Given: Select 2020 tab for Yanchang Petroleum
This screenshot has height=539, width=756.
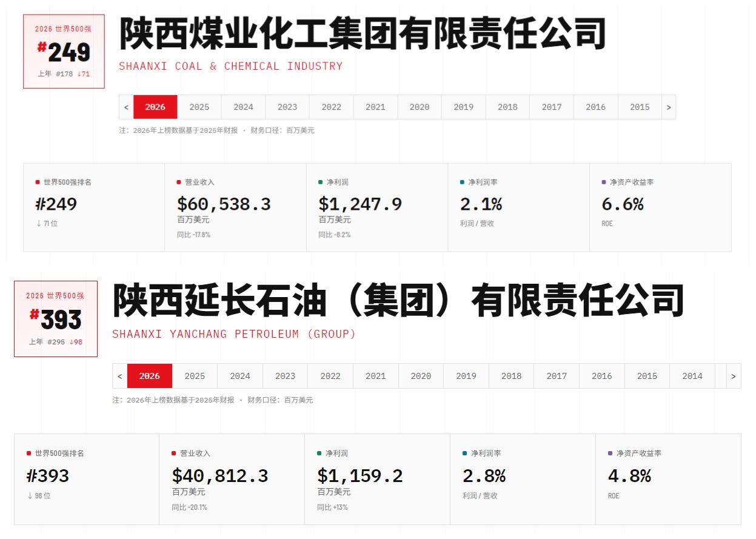Looking at the screenshot, I should tap(421, 376).
